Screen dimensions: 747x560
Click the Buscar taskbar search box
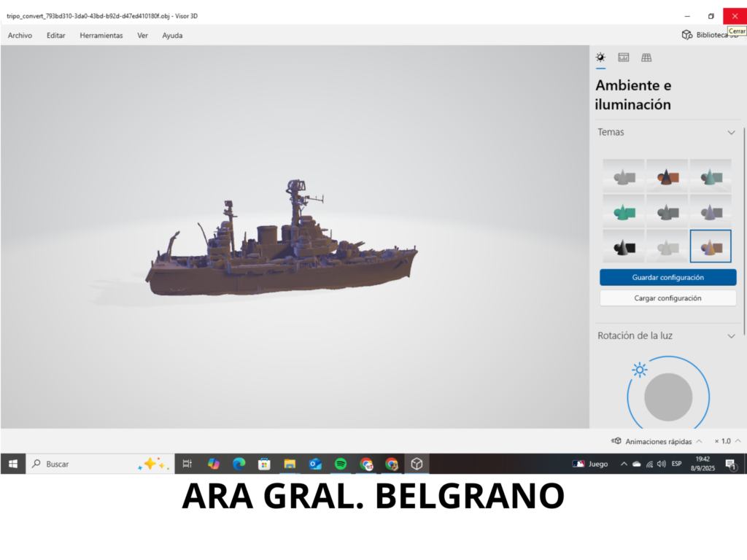pos(100,464)
